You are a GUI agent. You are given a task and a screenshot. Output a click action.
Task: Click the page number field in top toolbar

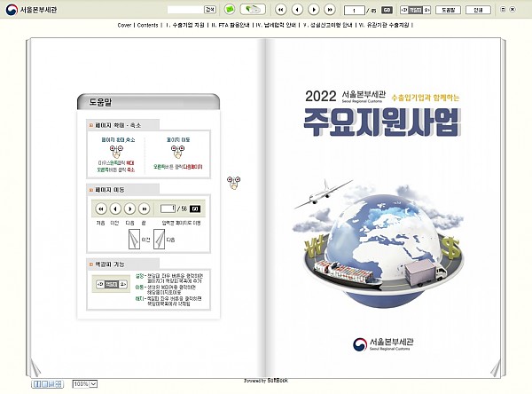(354, 10)
